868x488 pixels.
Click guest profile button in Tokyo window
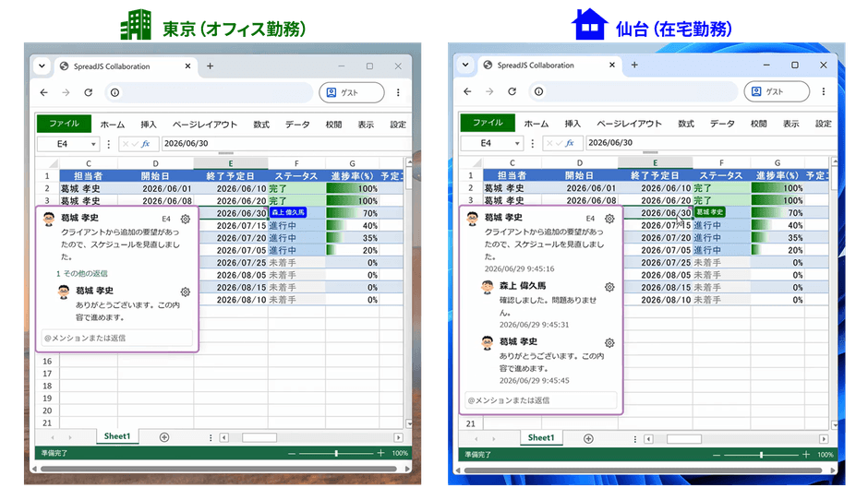pos(352,92)
